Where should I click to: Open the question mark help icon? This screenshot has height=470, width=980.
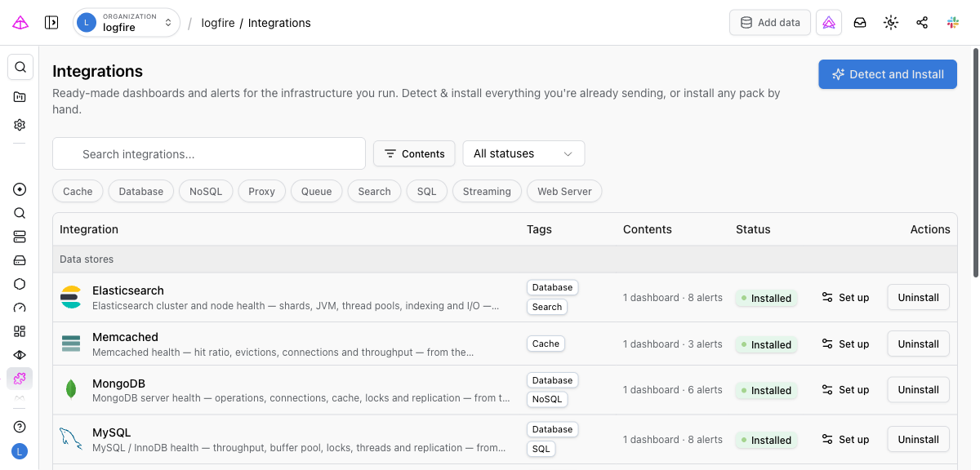[x=20, y=426]
